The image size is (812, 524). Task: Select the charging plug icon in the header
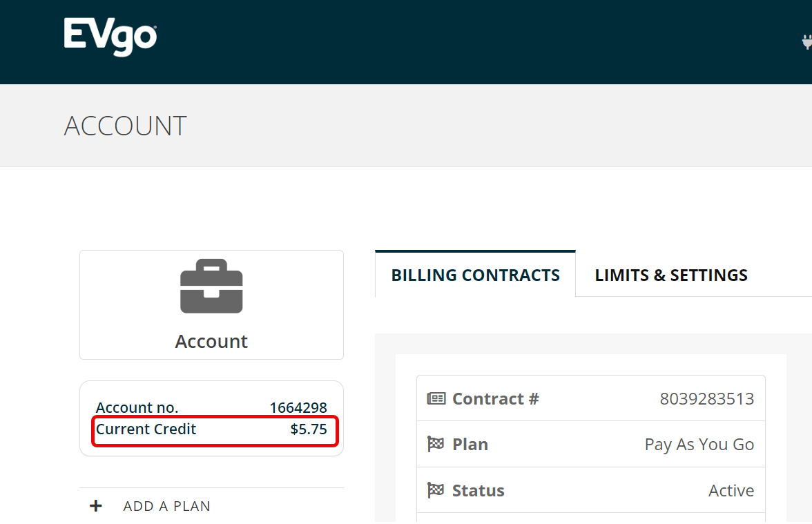pyautogui.click(x=806, y=41)
